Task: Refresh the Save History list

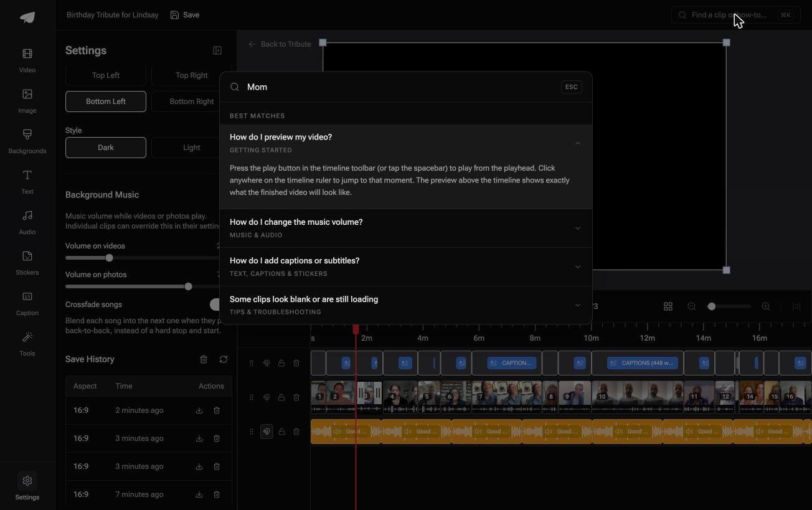Action: (x=224, y=359)
